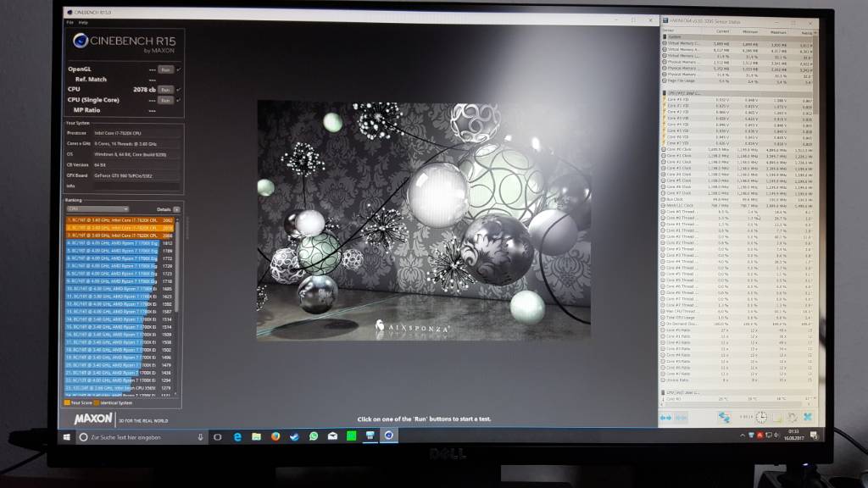The width and height of the screenshot is (868, 488).
Task: Click the Cinebench R15 logo icon
Action: click(x=81, y=41)
